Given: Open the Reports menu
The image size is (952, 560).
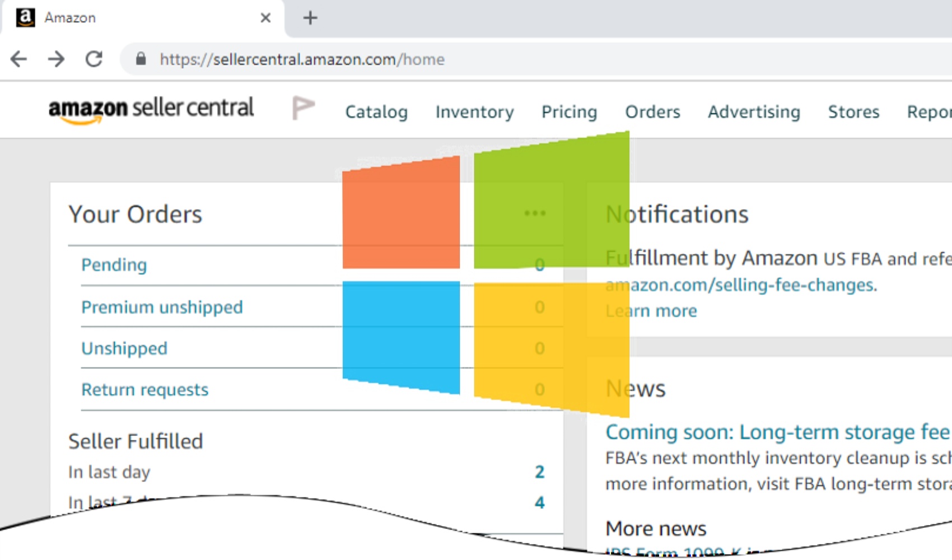Looking at the screenshot, I should tap(930, 112).
